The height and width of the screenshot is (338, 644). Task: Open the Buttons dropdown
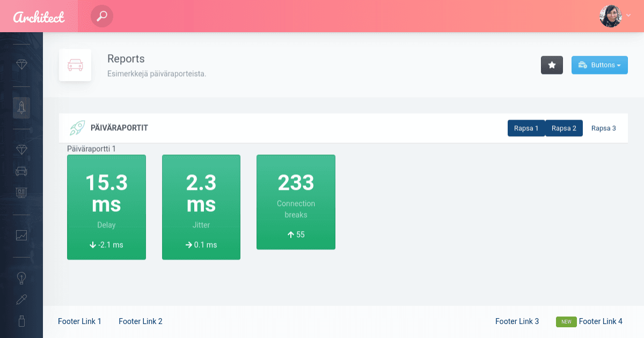click(599, 64)
